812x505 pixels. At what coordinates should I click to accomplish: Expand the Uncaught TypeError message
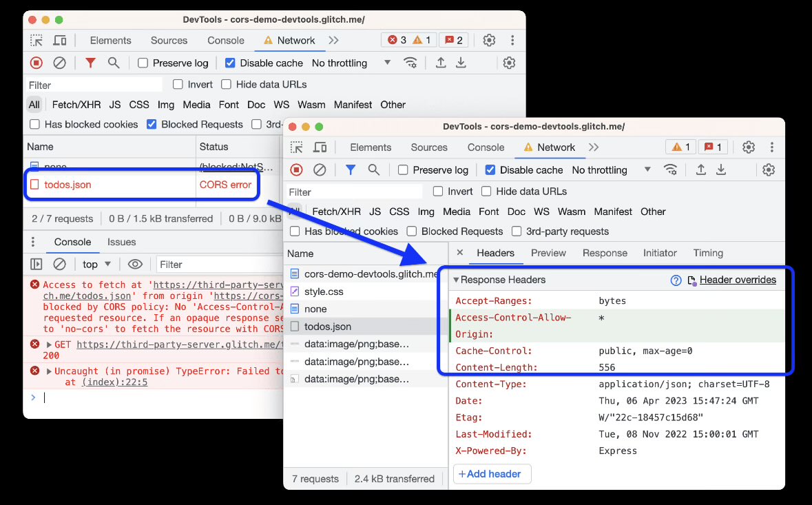pyautogui.click(x=49, y=371)
